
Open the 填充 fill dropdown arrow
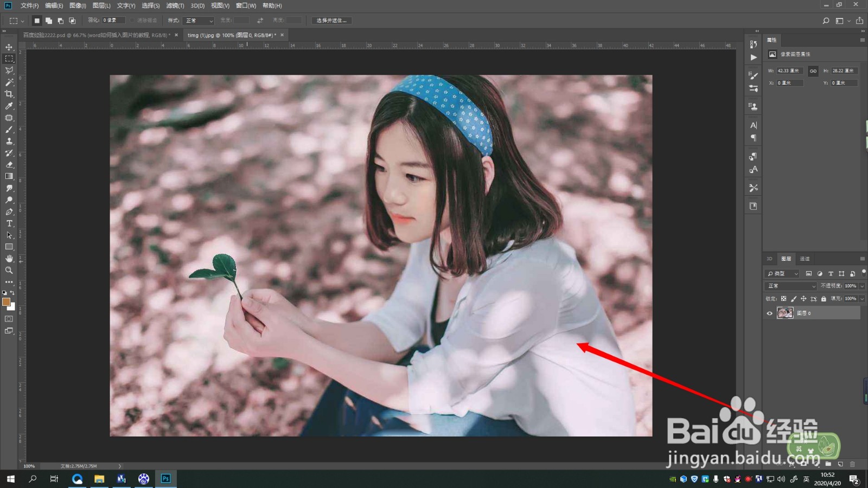pos(862,299)
